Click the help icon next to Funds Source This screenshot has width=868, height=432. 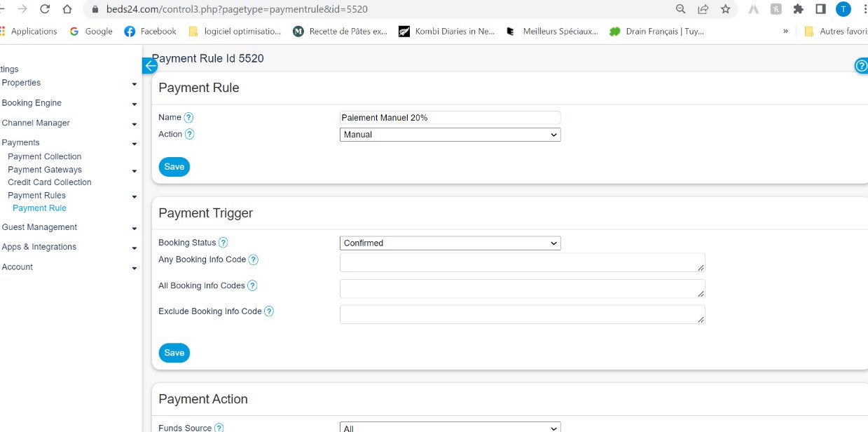(x=219, y=428)
